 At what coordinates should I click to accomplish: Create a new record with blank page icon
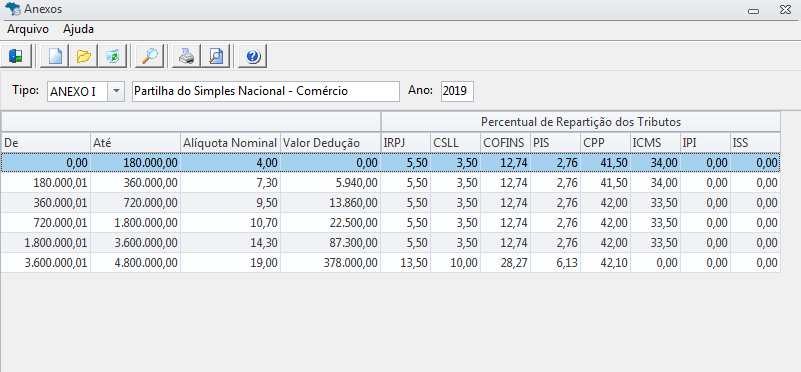click(x=55, y=56)
